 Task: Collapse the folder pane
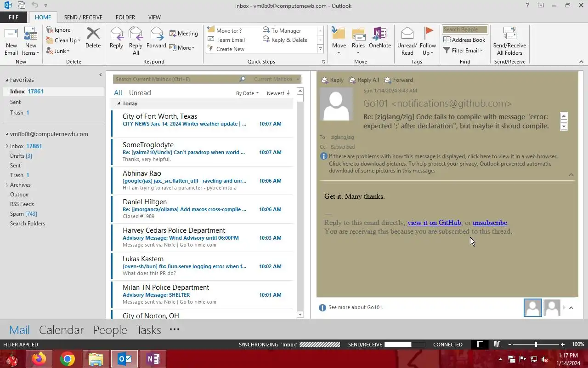tap(101, 75)
